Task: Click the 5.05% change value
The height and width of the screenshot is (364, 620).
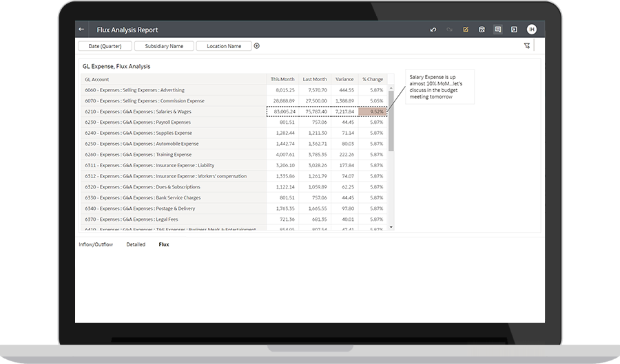Action: [x=376, y=100]
